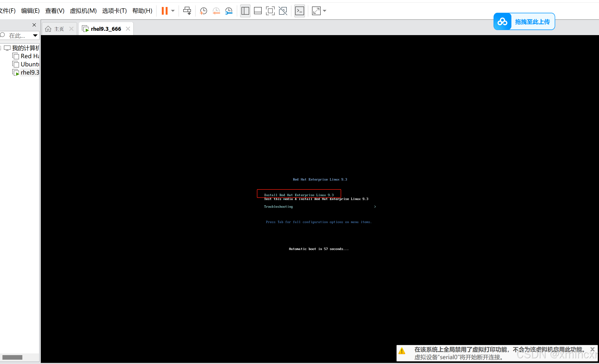
Task: Select Install Red Hat Enterprise Linux 9.3
Action: click(299, 195)
